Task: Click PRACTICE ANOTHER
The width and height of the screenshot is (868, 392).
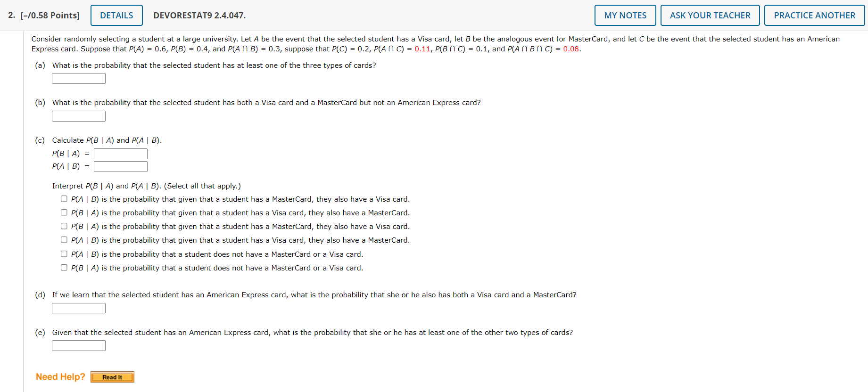Action: (x=814, y=15)
